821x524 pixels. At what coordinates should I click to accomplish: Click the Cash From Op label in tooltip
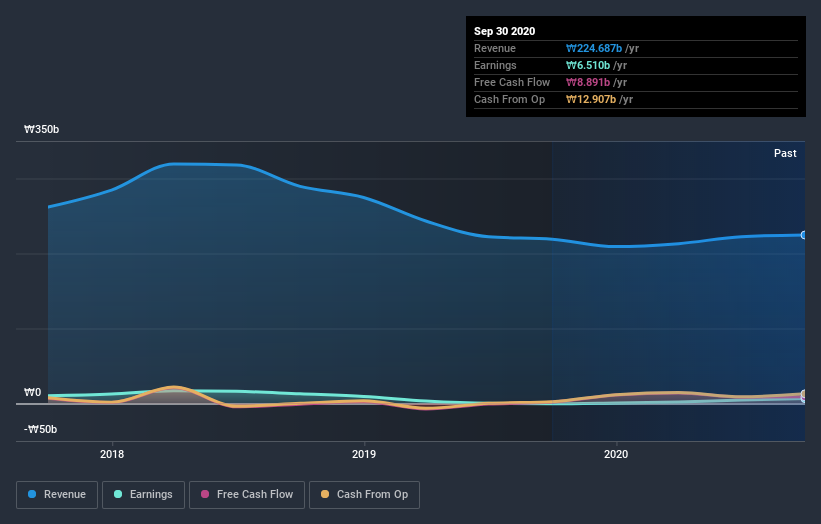coord(509,99)
